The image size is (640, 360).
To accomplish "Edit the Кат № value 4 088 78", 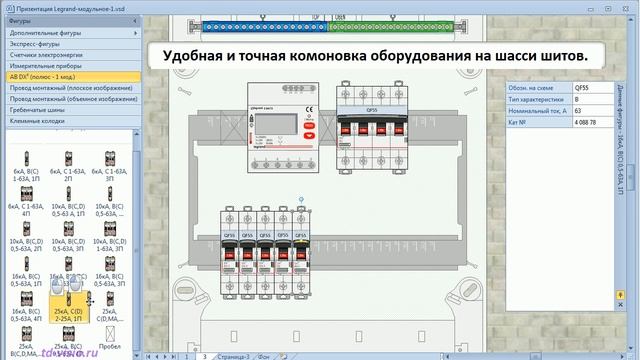I will tap(593, 122).
